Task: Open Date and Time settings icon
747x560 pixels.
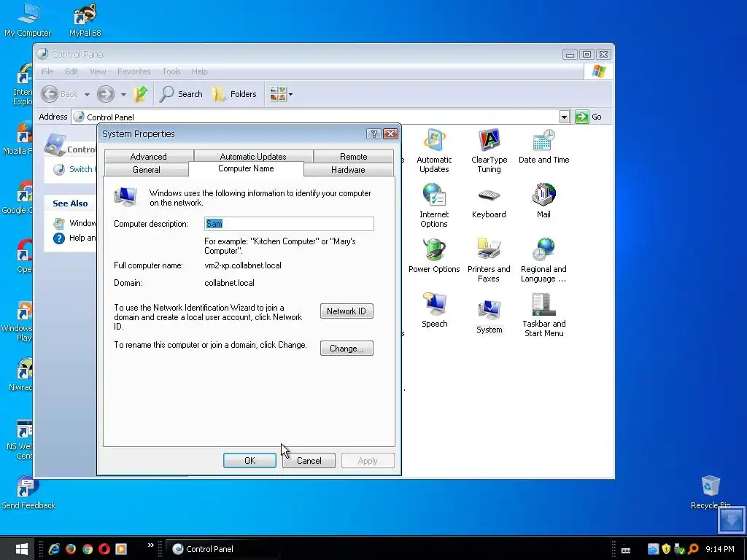Action: click(x=543, y=146)
